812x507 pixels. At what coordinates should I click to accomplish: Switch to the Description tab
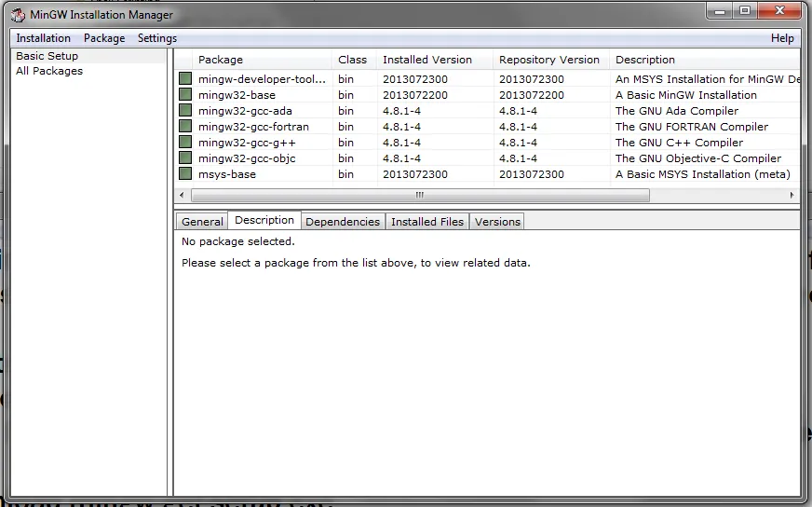(x=264, y=220)
